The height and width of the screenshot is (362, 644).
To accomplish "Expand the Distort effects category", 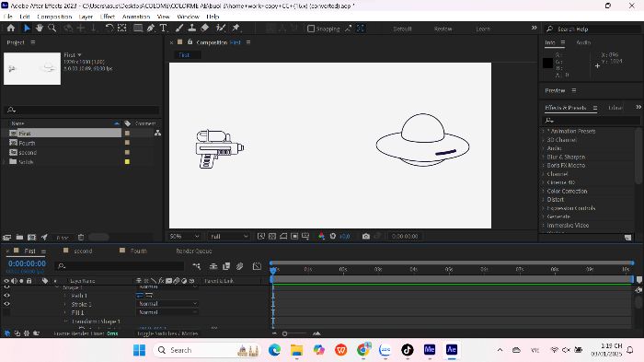I will [543, 200].
